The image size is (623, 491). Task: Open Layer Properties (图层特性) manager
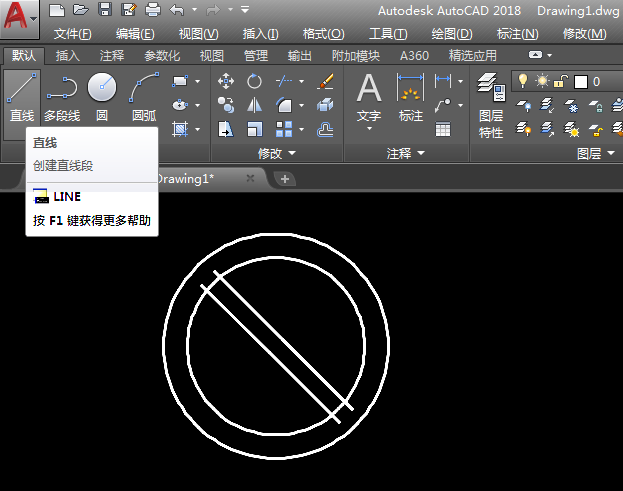[490, 105]
